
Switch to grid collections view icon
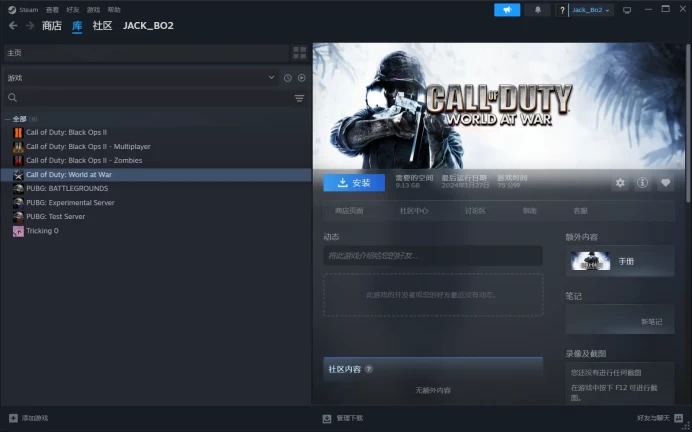pos(300,53)
